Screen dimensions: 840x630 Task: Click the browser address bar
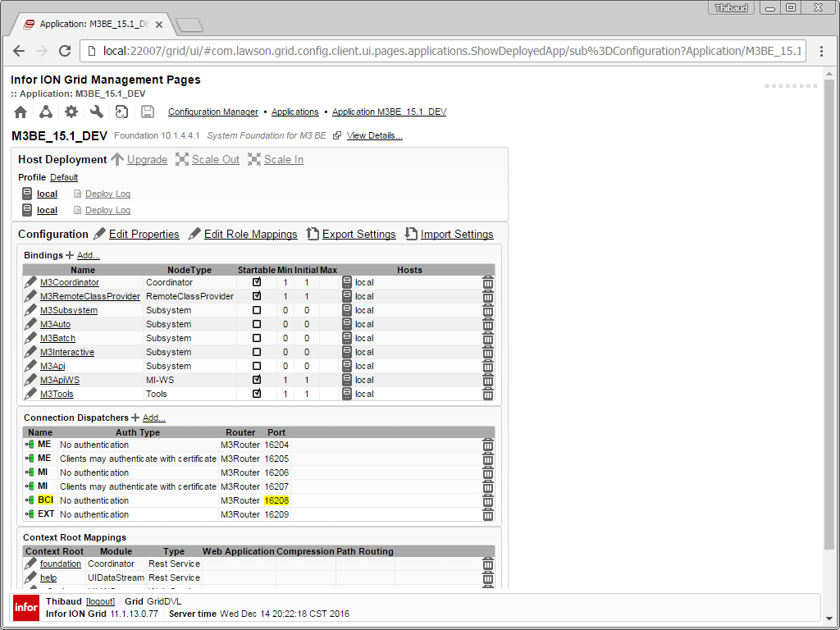[x=443, y=51]
